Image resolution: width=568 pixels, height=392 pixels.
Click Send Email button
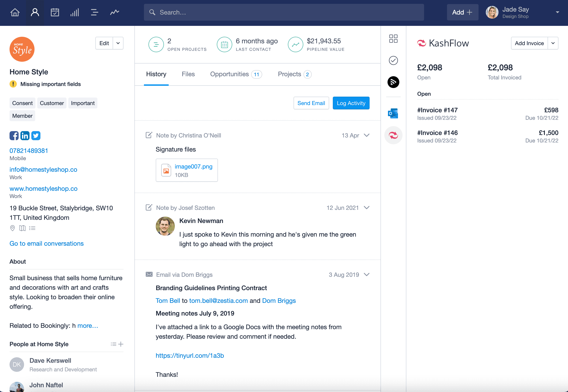pyautogui.click(x=311, y=103)
